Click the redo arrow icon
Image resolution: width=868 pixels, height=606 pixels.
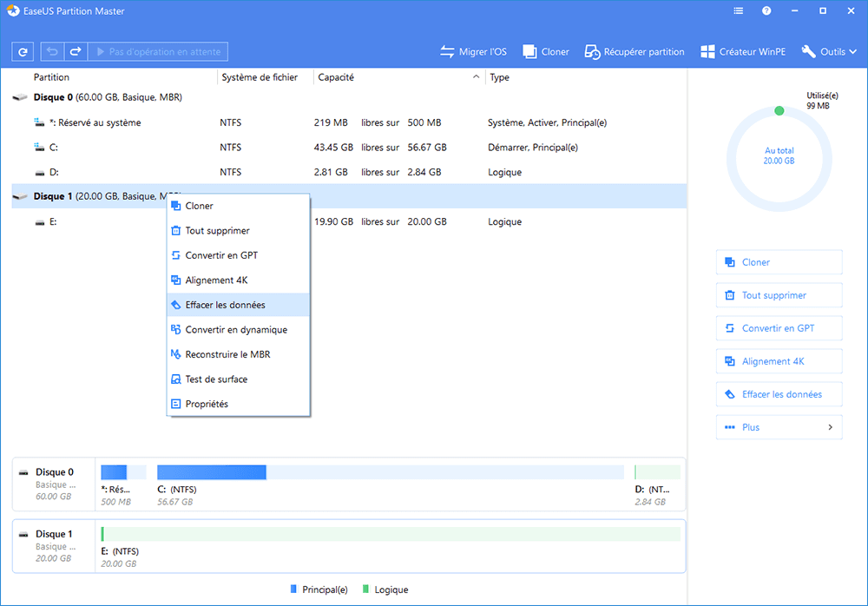click(76, 51)
